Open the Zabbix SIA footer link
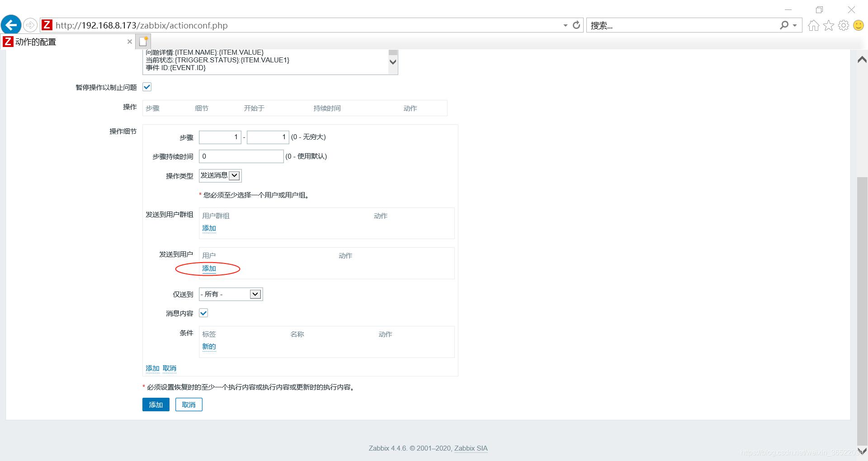Screen dimensions: 868x461 (471, 448)
